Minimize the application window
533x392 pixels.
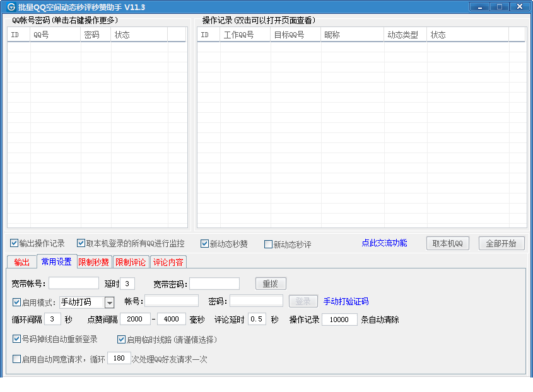(x=479, y=6)
